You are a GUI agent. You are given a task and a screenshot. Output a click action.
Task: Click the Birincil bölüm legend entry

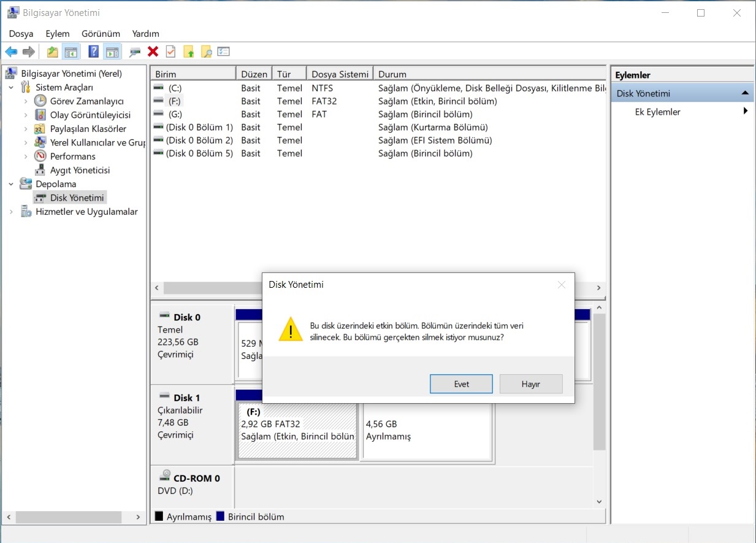[251, 517]
